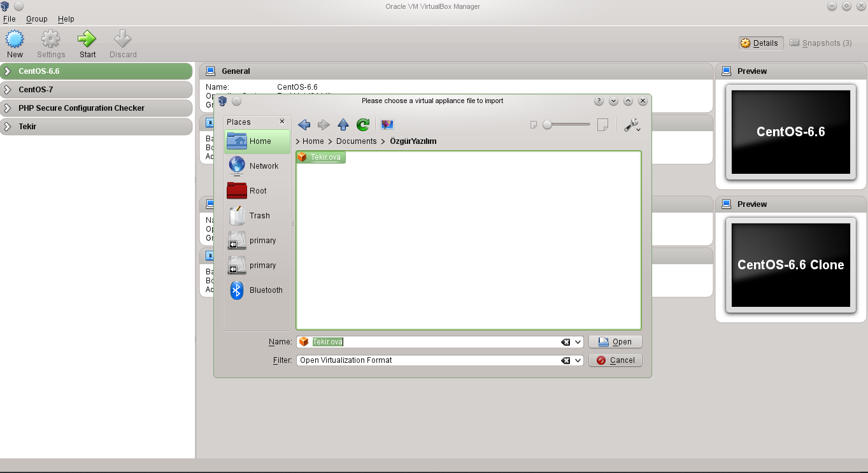Click the Open button

click(615, 342)
